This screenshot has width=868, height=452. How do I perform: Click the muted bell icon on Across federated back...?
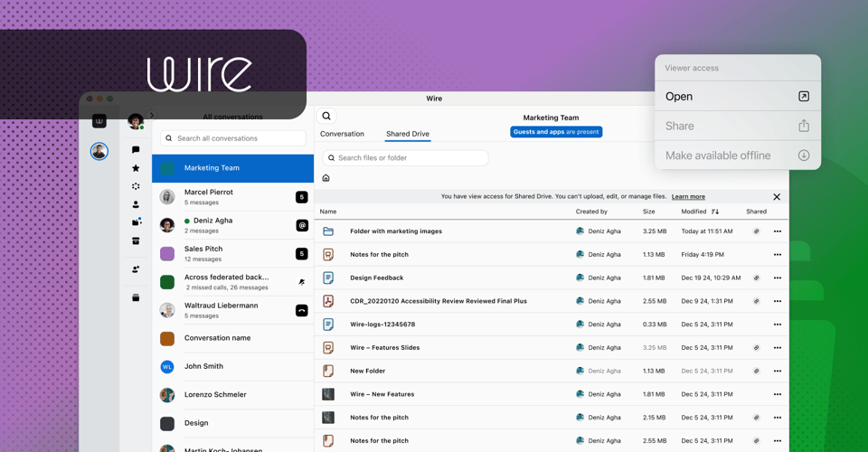[x=302, y=282]
